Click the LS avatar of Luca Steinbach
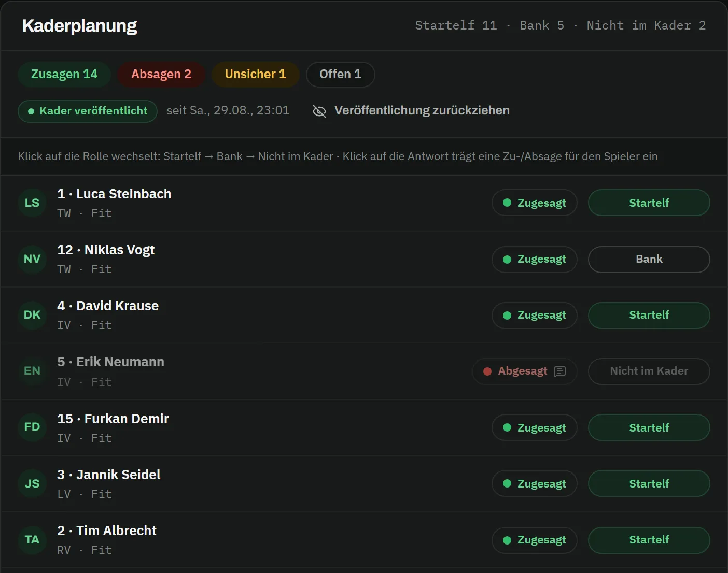This screenshot has width=728, height=573. click(x=32, y=203)
